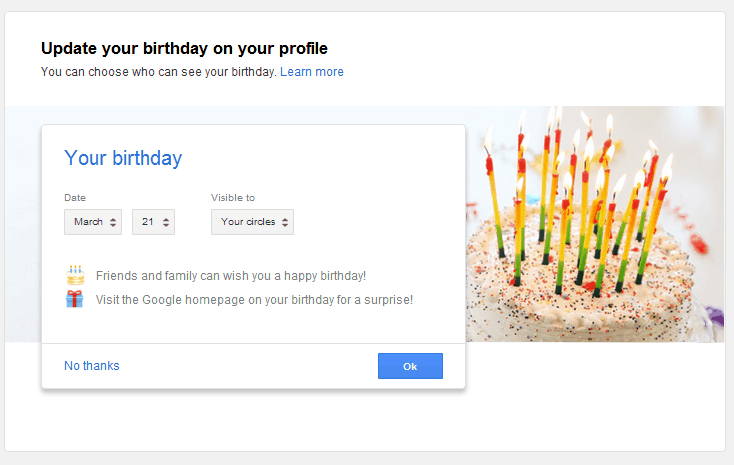The height and width of the screenshot is (465, 734).
Task: Click the Ok button
Action: [x=410, y=366]
